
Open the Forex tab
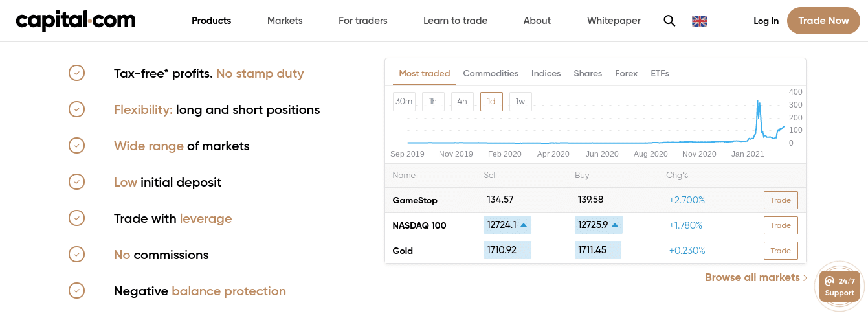pos(626,73)
